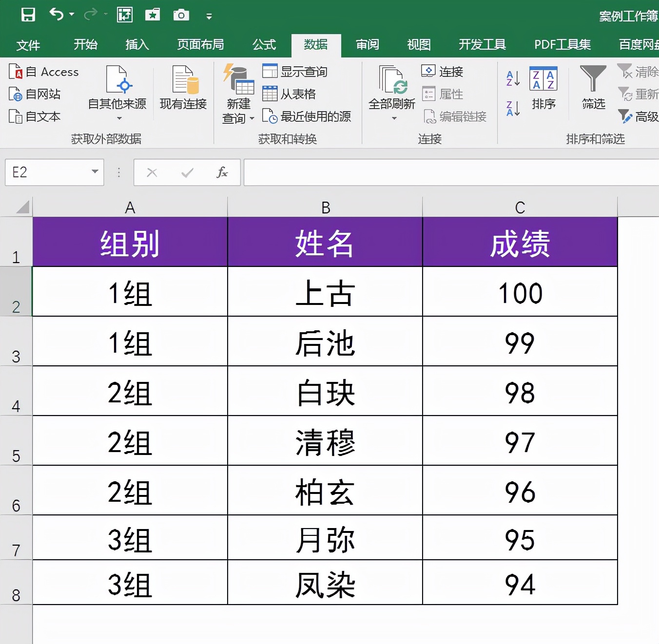Import data 自 Access
The width and height of the screenshot is (659, 644).
coord(44,72)
